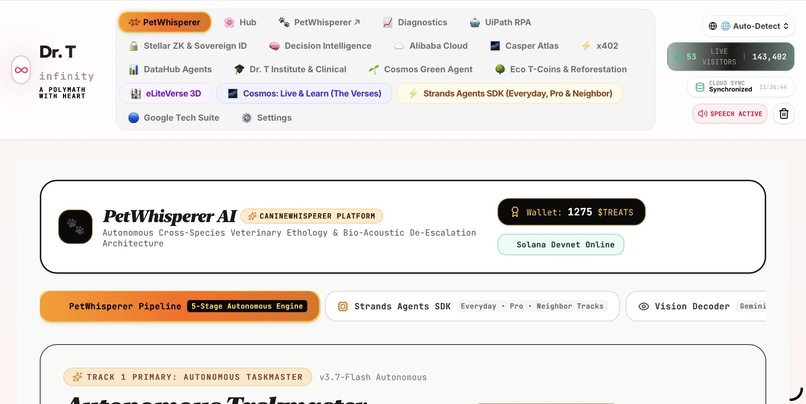The width and height of the screenshot is (806, 404).
Task: Select the PetWhisperer Pipeline tab
Action: click(180, 306)
